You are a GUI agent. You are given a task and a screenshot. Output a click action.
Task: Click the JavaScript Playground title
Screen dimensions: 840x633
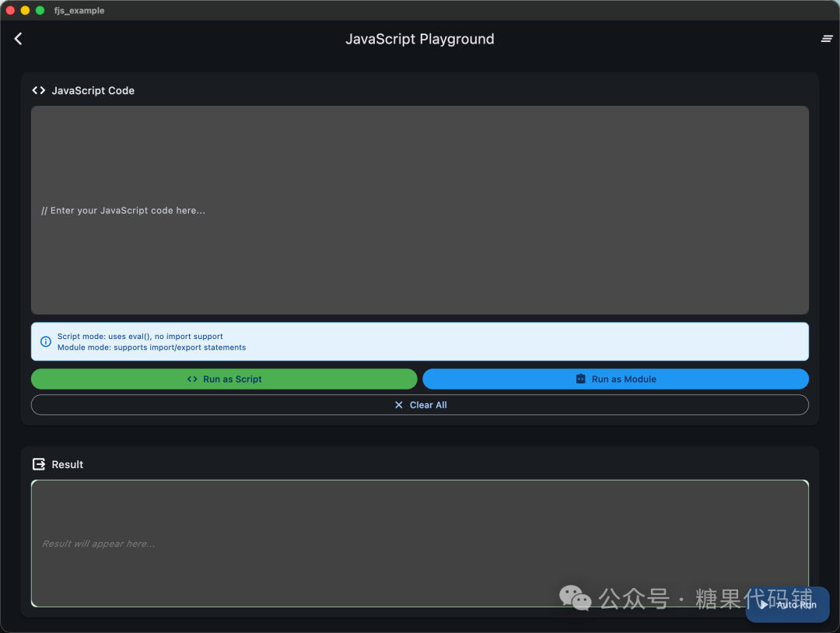[419, 39]
